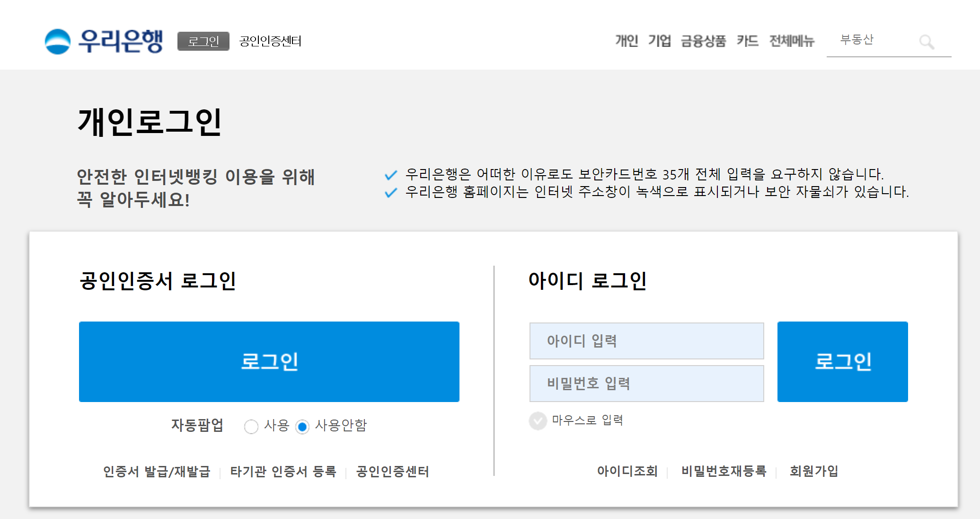
Task: Select the 사용 radio button
Action: 251,426
